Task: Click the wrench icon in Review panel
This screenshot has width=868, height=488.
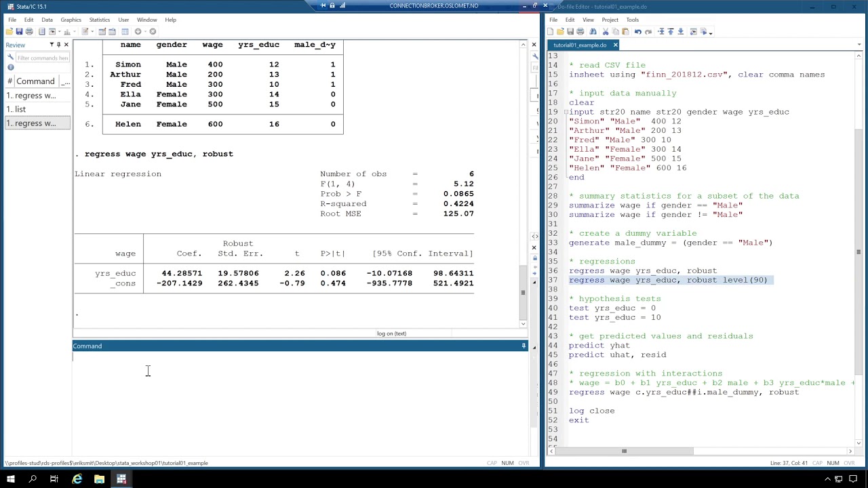Action: [x=10, y=58]
